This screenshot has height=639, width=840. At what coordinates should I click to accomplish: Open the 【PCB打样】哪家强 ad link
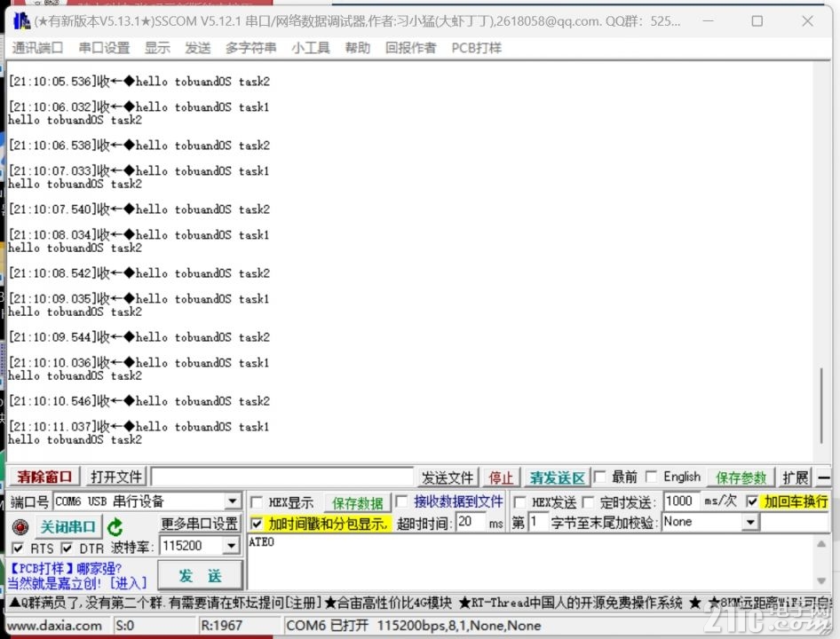(x=66, y=568)
